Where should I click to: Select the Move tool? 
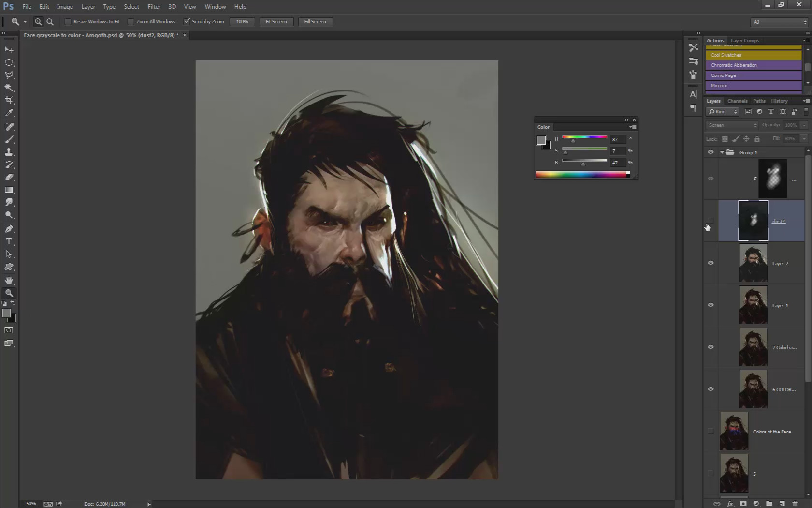9,50
